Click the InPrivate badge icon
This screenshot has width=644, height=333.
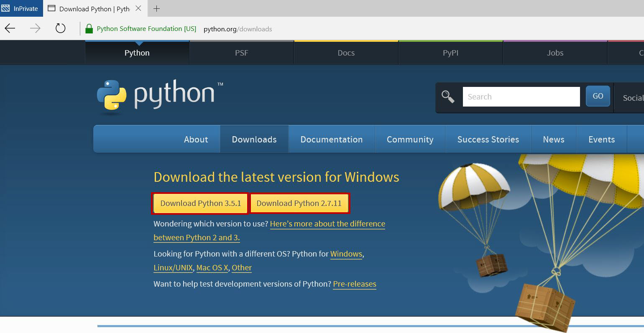click(x=5, y=8)
